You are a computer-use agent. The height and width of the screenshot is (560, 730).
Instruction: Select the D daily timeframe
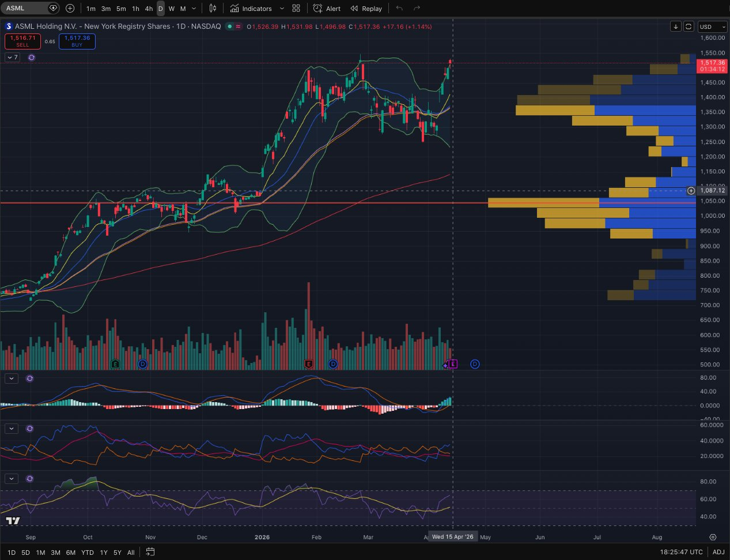tap(161, 9)
